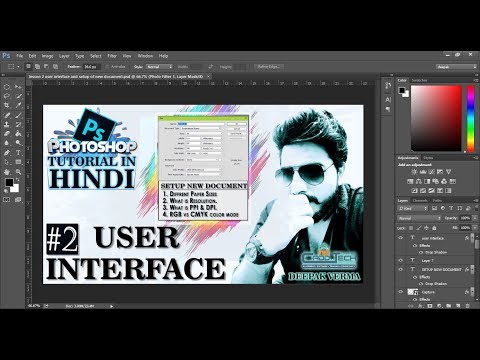The width and height of the screenshot is (480, 360).
Task: Toggle the Anti-alias checkbox
Action: (x=107, y=67)
